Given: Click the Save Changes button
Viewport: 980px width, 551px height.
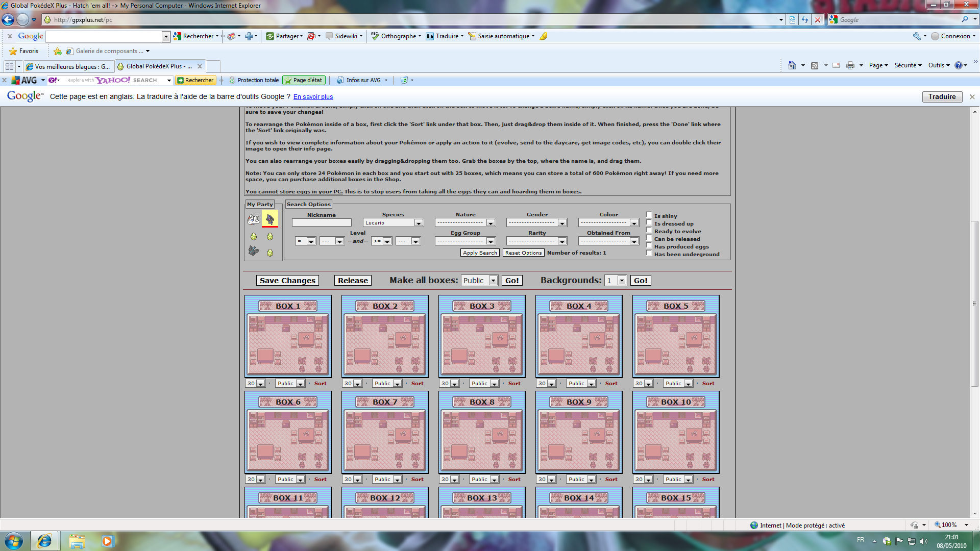Looking at the screenshot, I should 287,281.
